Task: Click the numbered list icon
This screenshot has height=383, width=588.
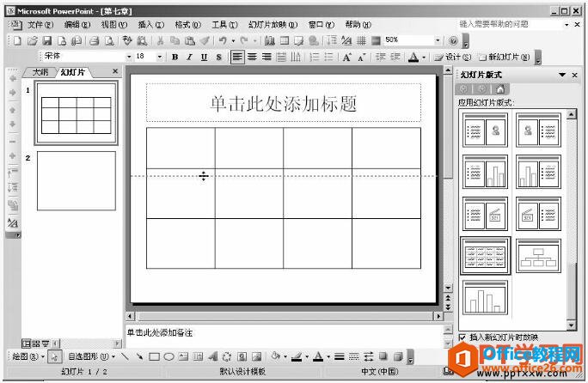Action: 315,57
